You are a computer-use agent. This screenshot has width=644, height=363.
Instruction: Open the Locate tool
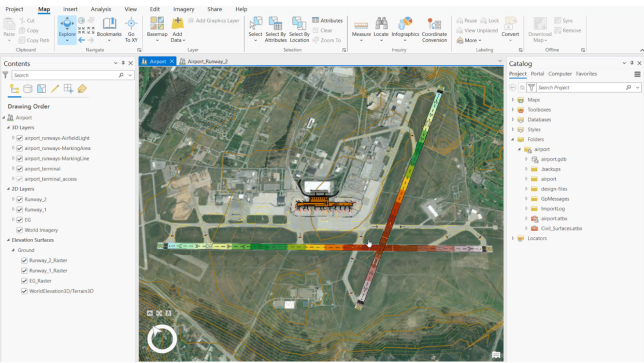pos(381,29)
